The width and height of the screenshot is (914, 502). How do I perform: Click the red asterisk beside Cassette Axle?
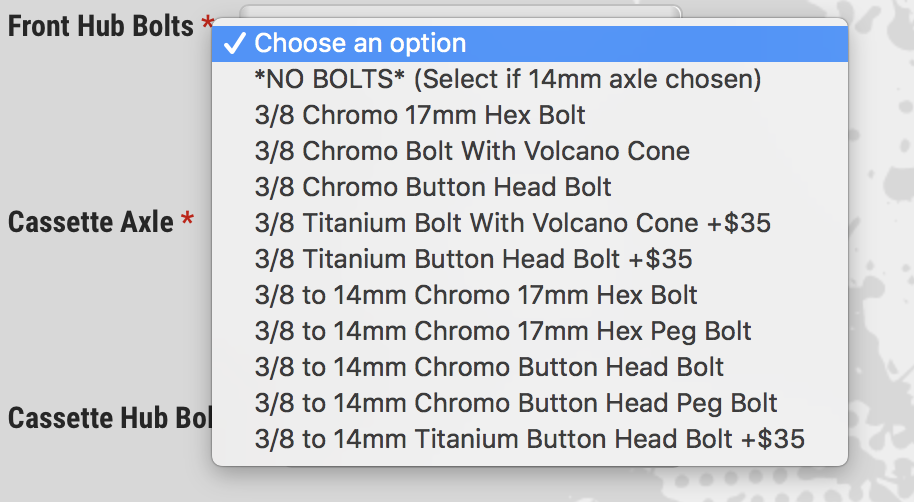pyautogui.click(x=187, y=222)
